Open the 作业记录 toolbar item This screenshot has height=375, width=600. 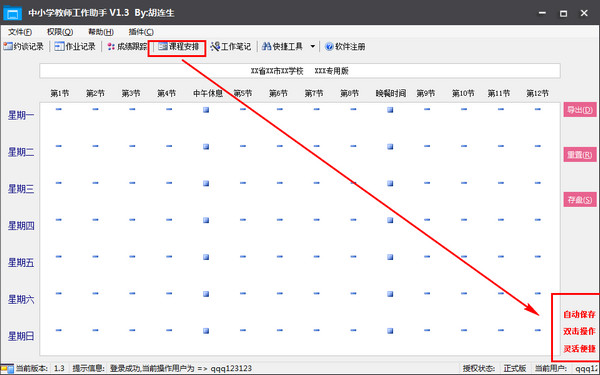click(x=75, y=47)
